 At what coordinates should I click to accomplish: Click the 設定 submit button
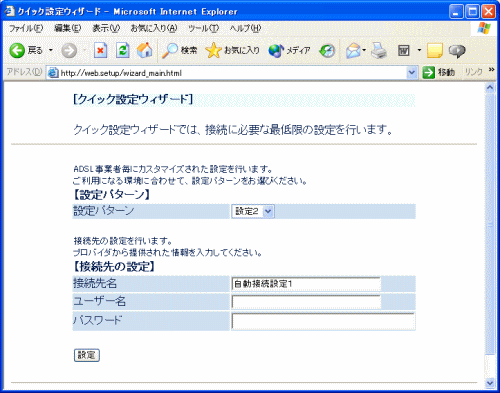[87, 355]
